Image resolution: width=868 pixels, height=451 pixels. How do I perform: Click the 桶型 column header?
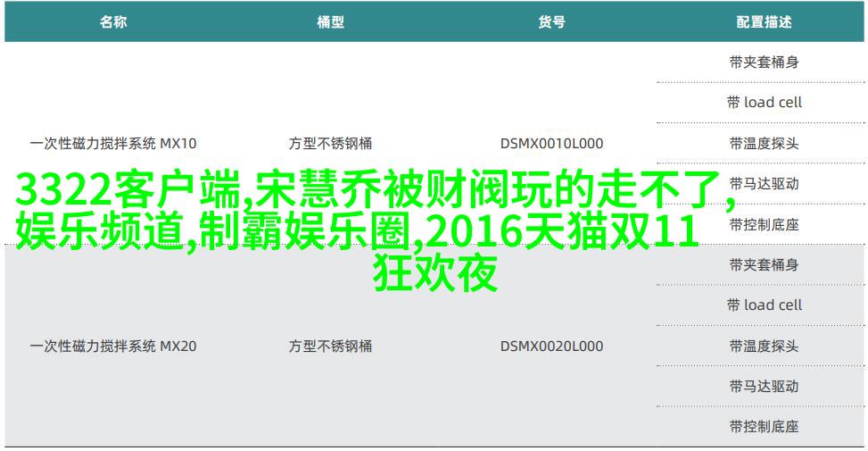[330, 22]
